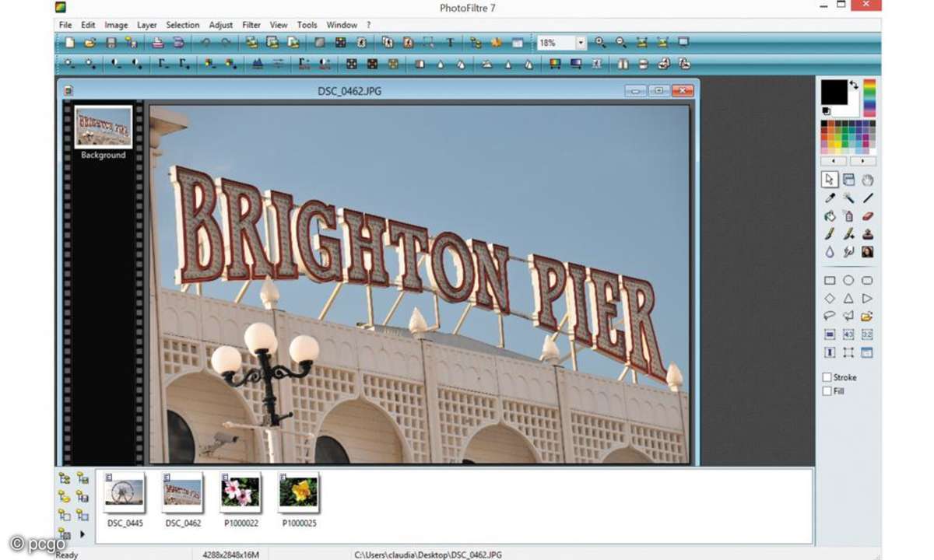Open the Image menu
This screenshot has width=934, height=560.
(116, 25)
